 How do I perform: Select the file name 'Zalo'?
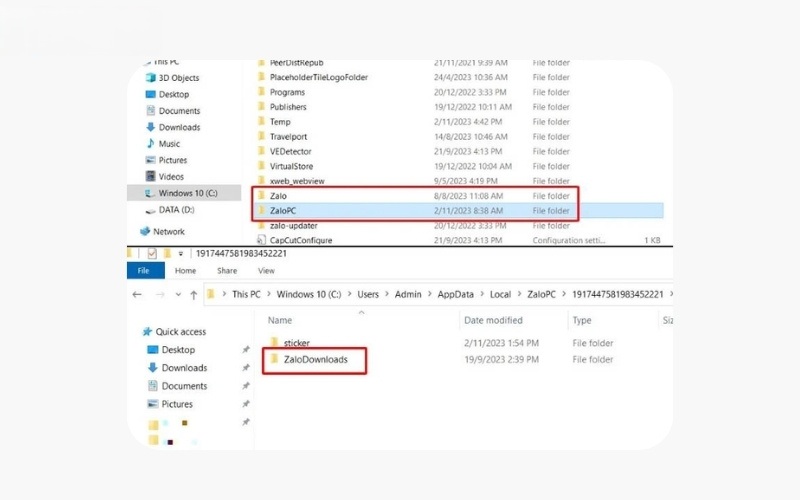tap(278, 195)
